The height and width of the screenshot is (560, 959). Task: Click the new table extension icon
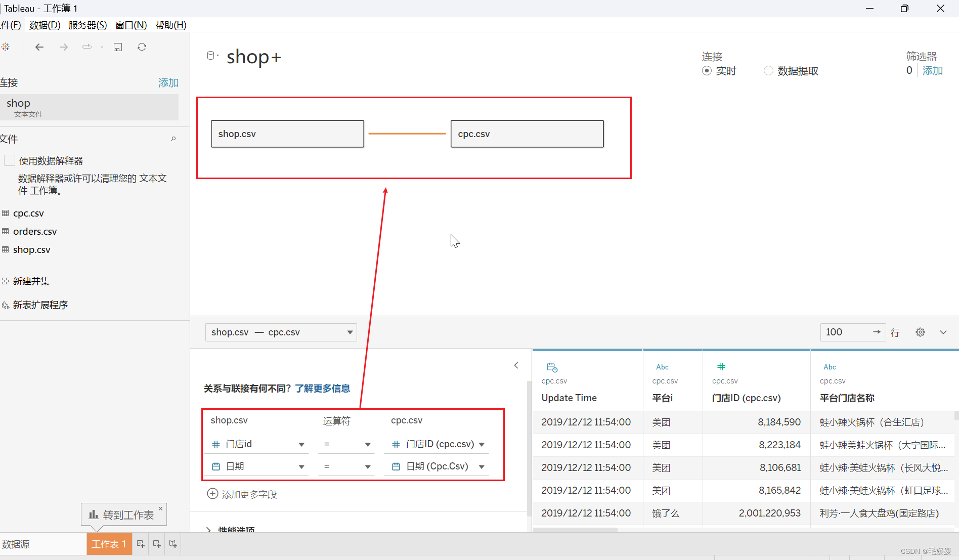[x=6, y=305]
